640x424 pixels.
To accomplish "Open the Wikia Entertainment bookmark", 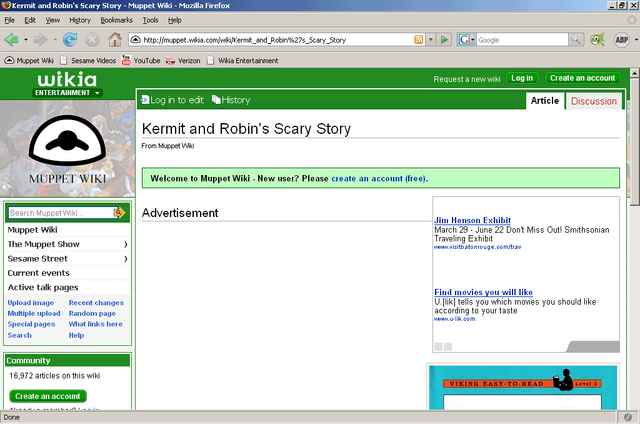I will (x=242, y=60).
